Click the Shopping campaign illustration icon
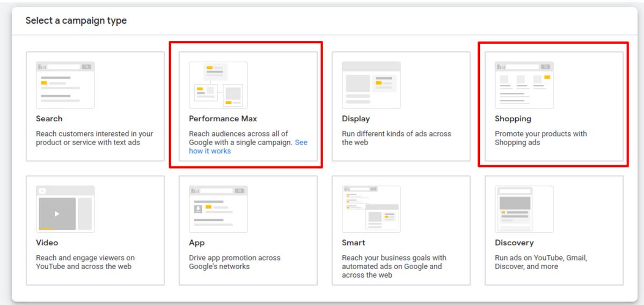The width and height of the screenshot is (644, 305). click(x=524, y=85)
